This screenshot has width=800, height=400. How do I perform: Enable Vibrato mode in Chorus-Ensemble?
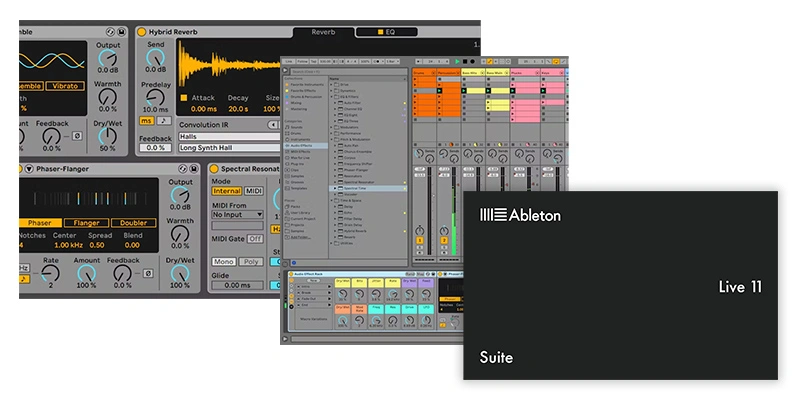point(65,86)
